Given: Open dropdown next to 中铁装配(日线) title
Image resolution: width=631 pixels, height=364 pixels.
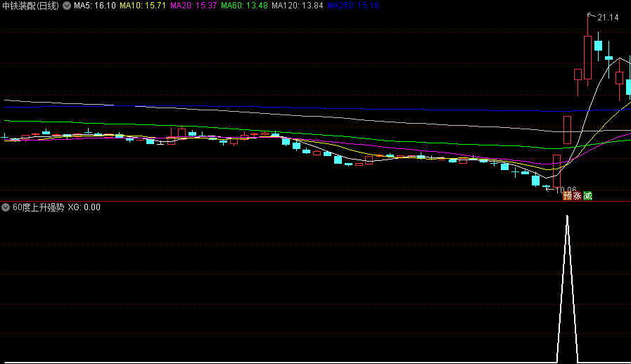Looking at the screenshot, I should [x=67, y=6].
